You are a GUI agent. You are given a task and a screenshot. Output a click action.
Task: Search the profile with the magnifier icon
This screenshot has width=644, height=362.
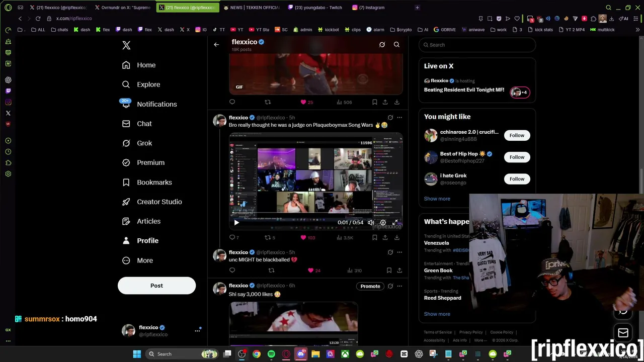click(x=396, y=45)
